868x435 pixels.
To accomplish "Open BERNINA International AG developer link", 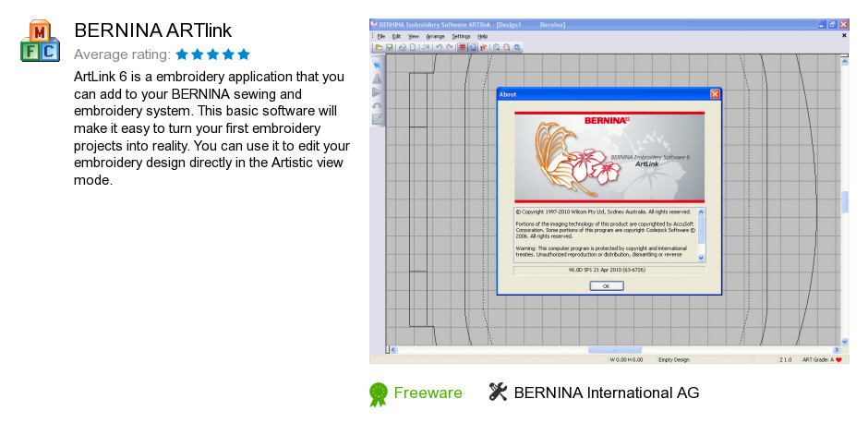I will pos(607,393).
